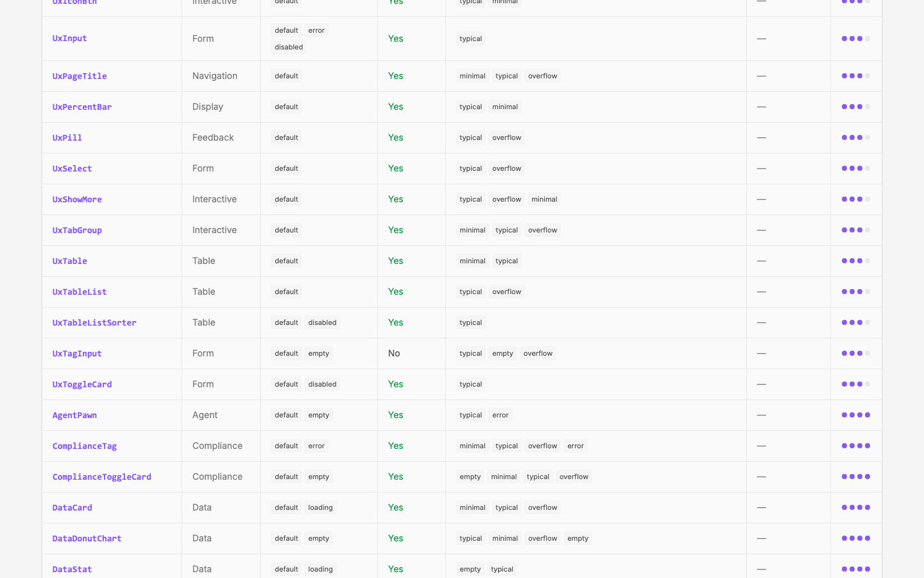Click the rating dots in UxTabGroup row

click(x=856, y=230)
